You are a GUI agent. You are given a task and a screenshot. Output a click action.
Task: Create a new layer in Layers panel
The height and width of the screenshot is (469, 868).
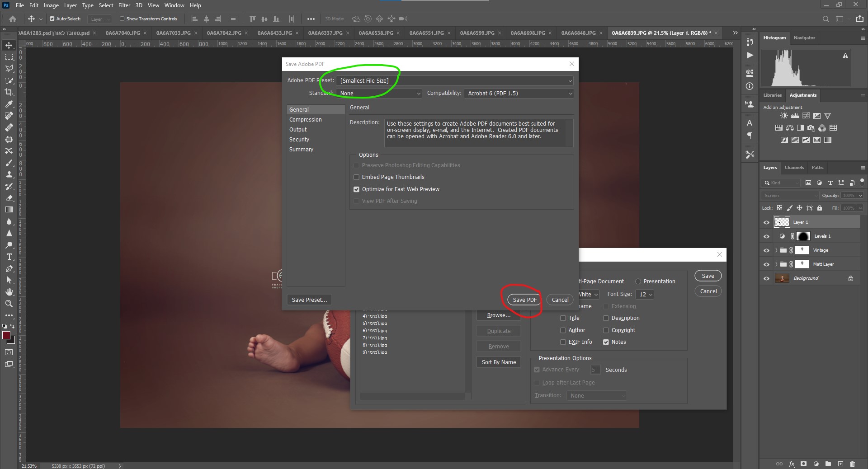(x=840, y=464)
